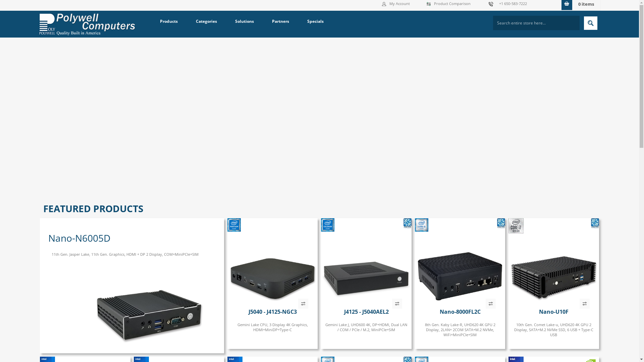
Task: Click the My Account user icon
Action: 384,4
